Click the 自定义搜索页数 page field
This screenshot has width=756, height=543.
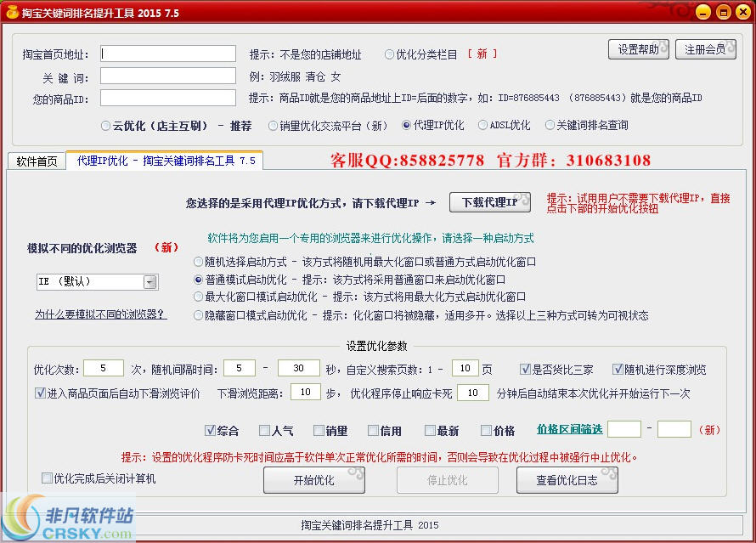point(465,369)
